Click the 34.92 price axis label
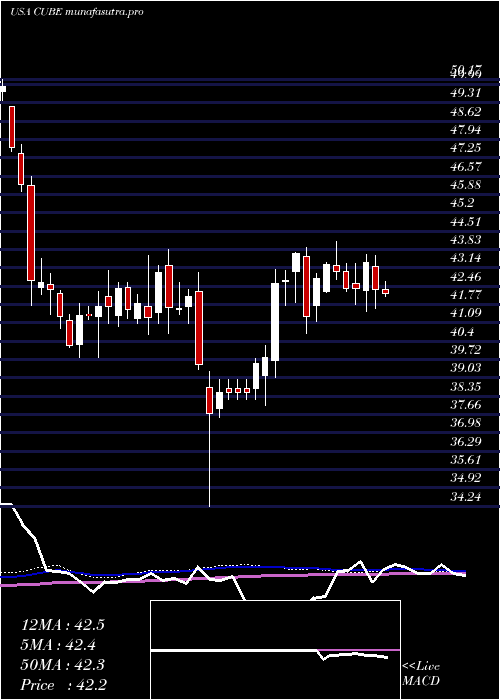The image size is (500, 700). (466, 478)
